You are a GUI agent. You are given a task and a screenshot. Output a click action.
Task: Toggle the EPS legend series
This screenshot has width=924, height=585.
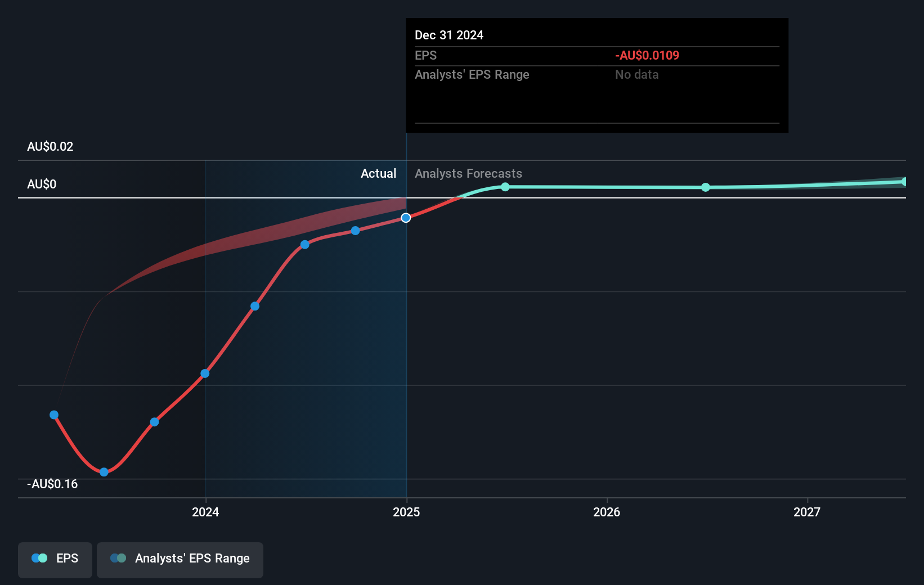55,560
